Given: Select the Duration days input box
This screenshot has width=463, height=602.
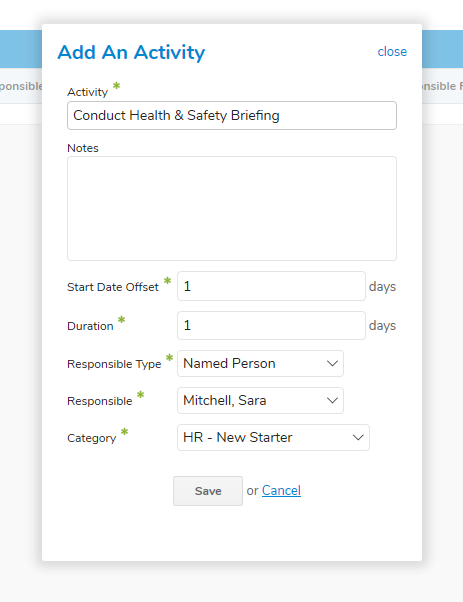Looking at the screenshot, I should [271, 326].
